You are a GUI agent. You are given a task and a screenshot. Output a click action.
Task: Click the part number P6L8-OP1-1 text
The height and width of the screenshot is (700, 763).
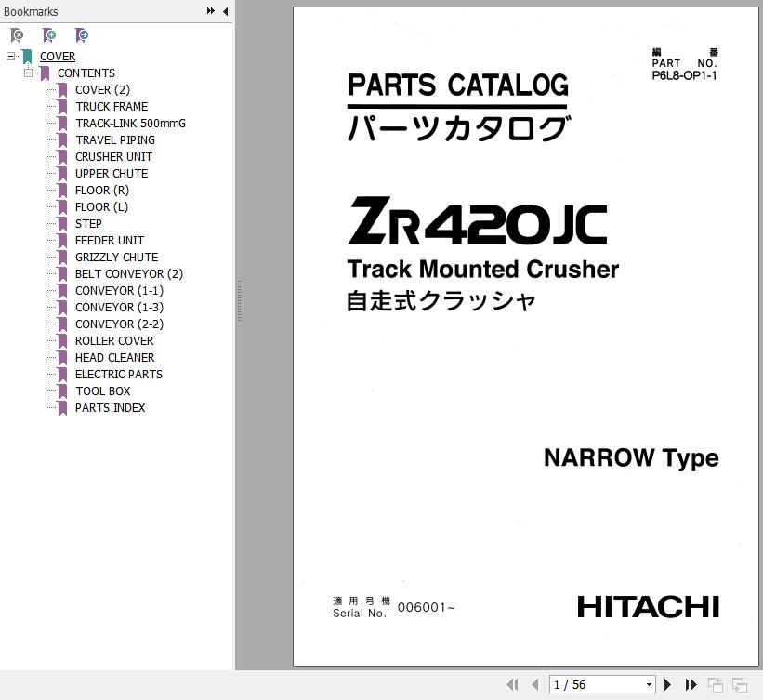684,75
